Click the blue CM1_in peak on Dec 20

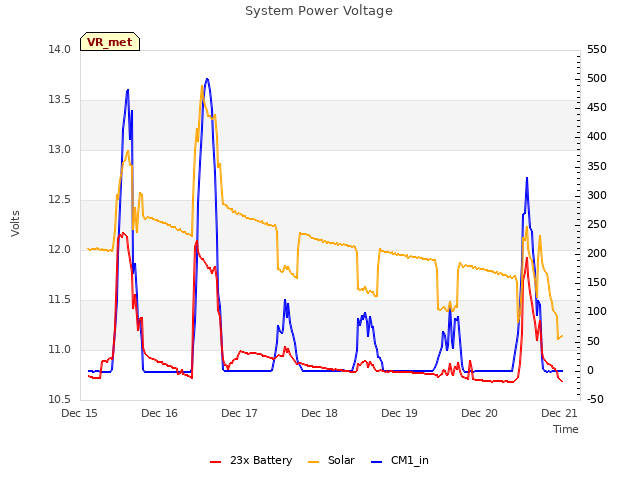point(527,178)
